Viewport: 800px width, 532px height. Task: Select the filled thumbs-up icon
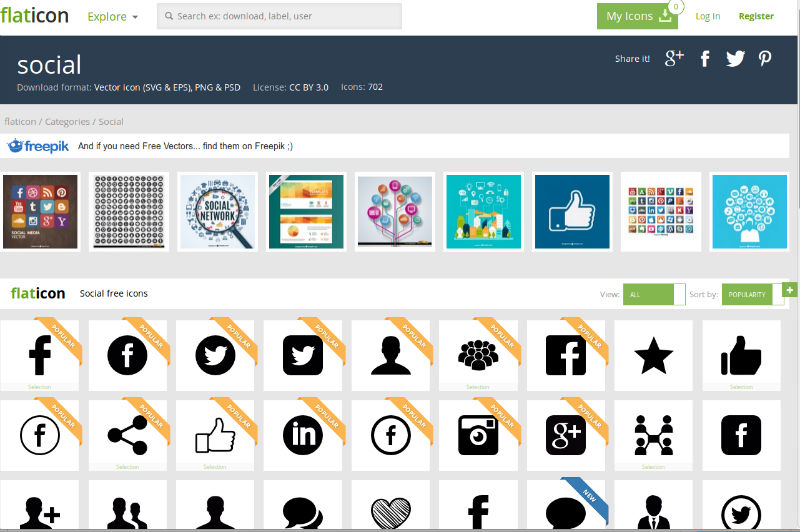741,355
